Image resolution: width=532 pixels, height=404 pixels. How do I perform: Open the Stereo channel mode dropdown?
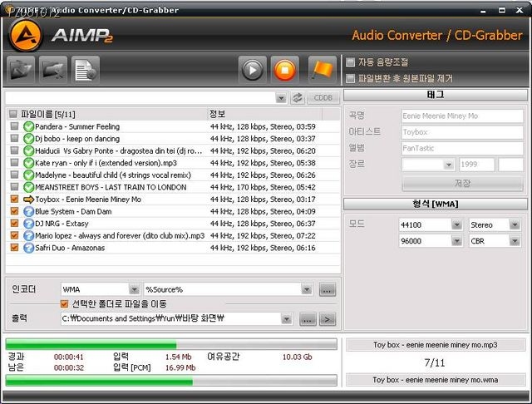coord(515,225)
